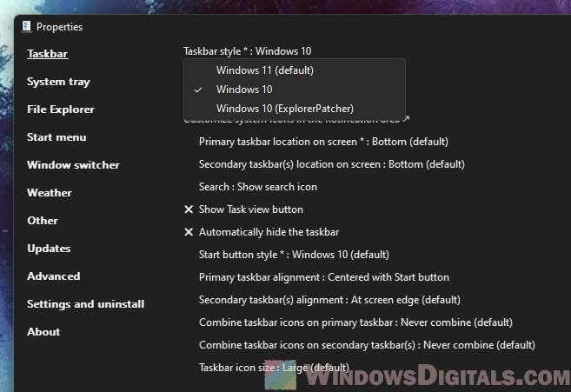Click the X mark beside Automatically hide taskbar
Viewport: 571px width, 392px height.
[x=189, y=232]
